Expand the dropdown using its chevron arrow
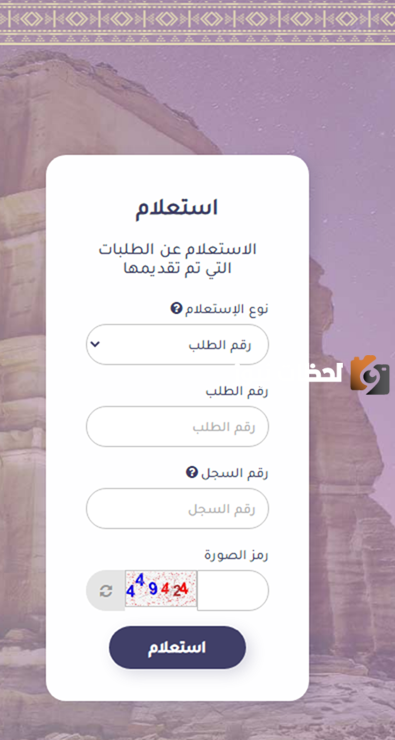This screenshot has width=395, height=740. (96, 344)
